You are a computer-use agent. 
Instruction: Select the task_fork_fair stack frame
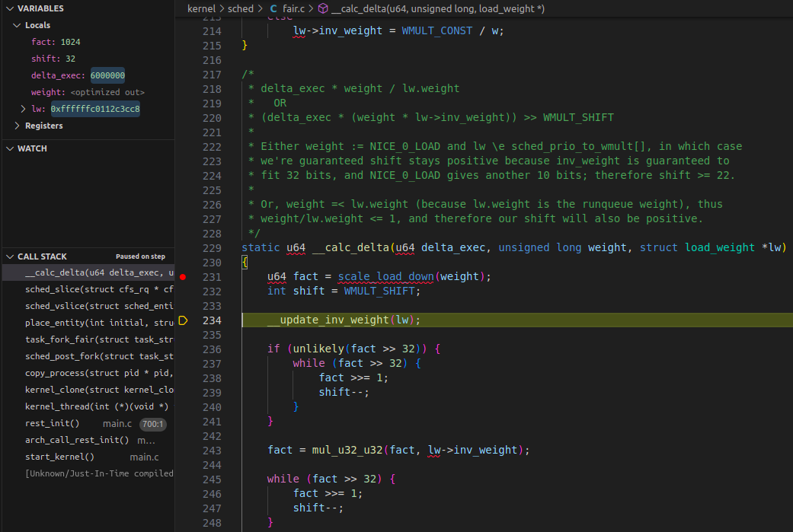coord(88,339)
